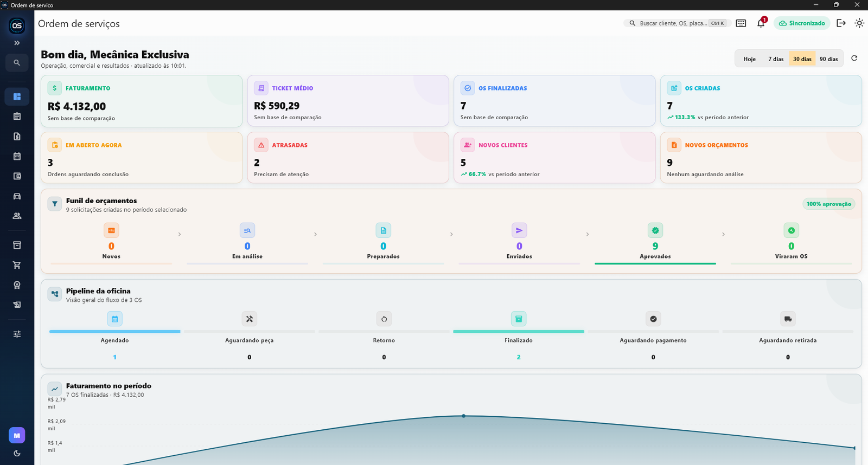
Task: Select the 90 dias period tab
Action: coord(829,59)
